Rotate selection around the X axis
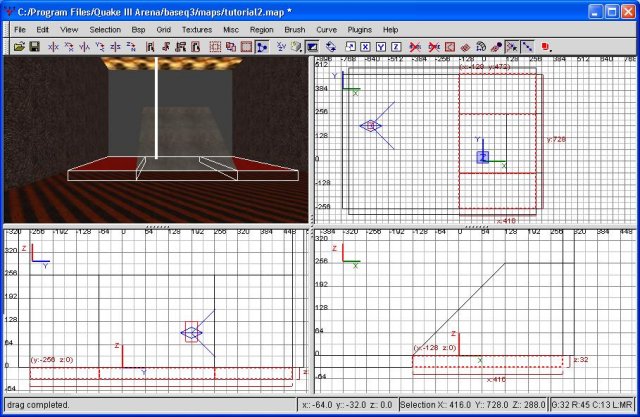Image resolution: width=640 pixels, height=417 pixels. pos(69,47)
